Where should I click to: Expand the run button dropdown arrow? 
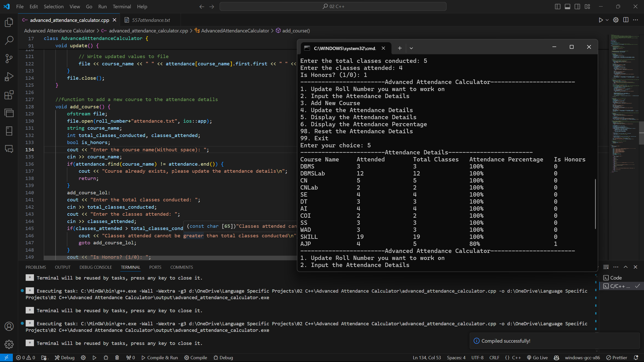pyautogui.click(x=607, y=20)
